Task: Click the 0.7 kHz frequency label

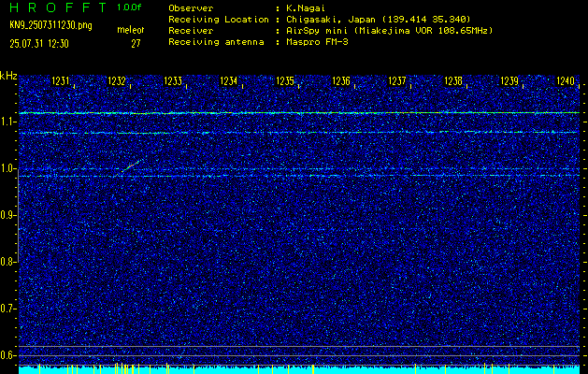Action: tap(7, 309)
